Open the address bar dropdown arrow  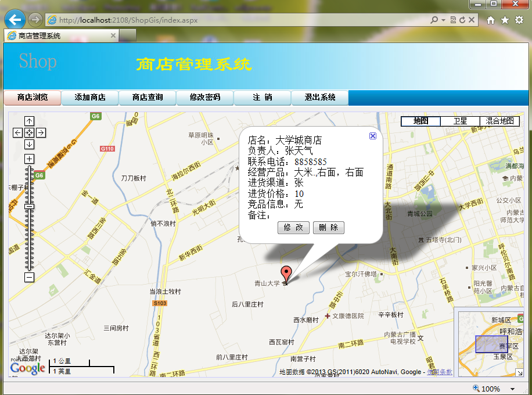pyautogui.click(x=443, y=20)
